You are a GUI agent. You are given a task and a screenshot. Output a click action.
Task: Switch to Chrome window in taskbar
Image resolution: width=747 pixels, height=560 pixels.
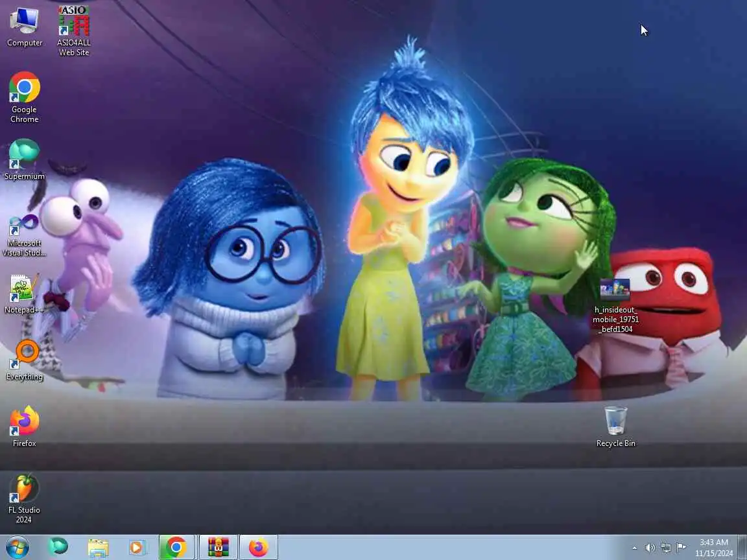176,547
